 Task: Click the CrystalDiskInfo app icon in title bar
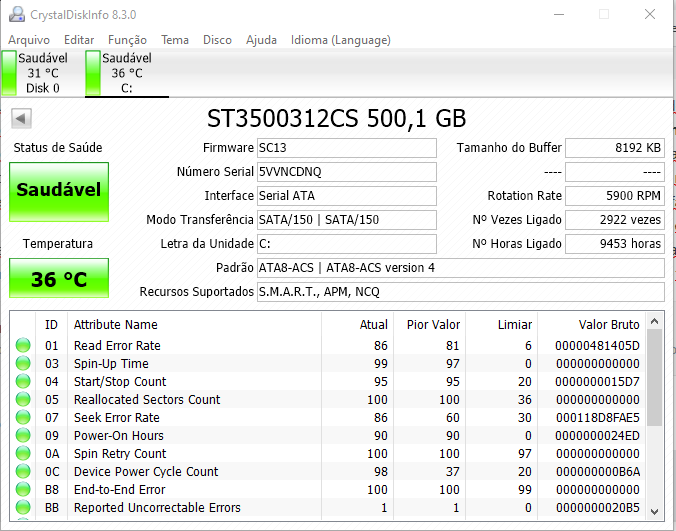tap(17, 14)
